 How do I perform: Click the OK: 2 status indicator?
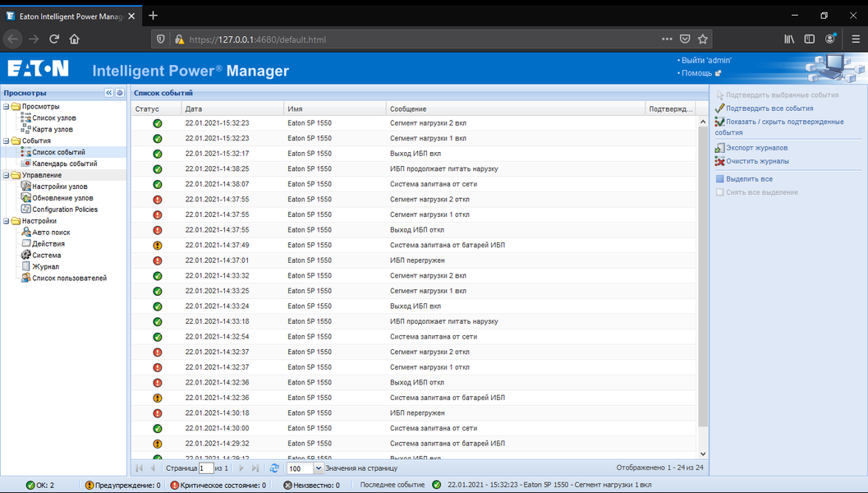tap(40, 485)
